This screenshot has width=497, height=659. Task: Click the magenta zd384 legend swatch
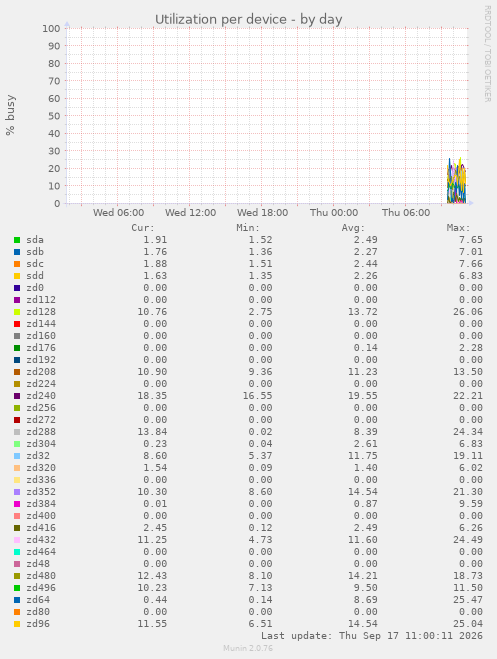[x=17, y=504]
